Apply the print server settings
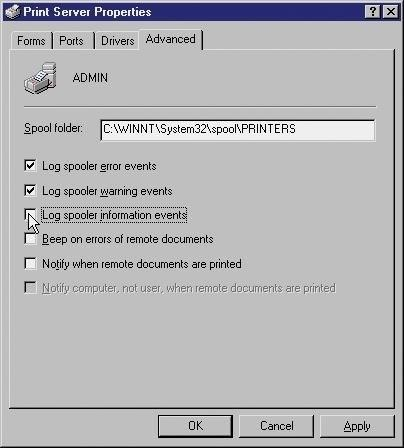The height and width of the screenshot is (448, 404). 357,426
